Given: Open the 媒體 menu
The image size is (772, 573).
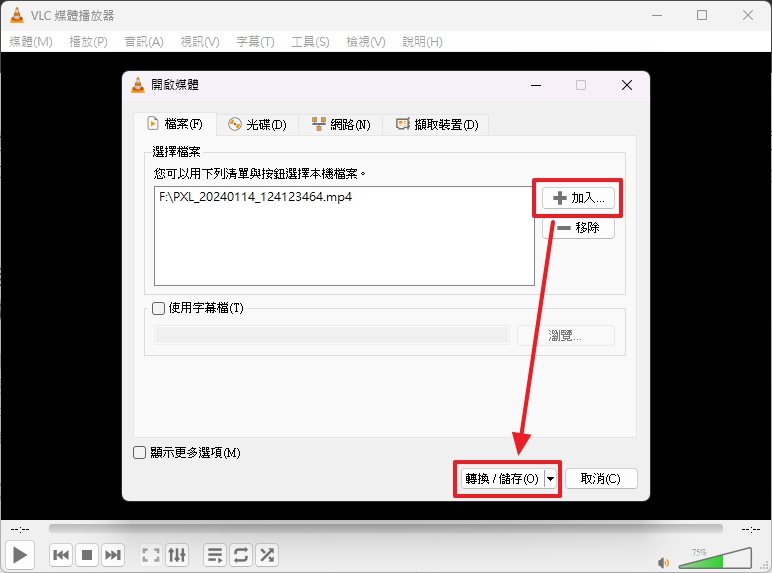Looking at the screenshot, I should (30, 41).
